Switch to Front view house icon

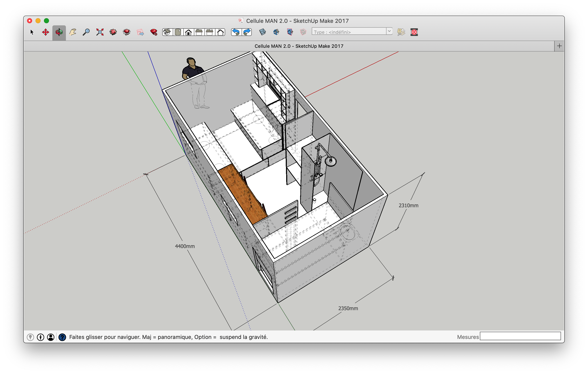point(188,32)
